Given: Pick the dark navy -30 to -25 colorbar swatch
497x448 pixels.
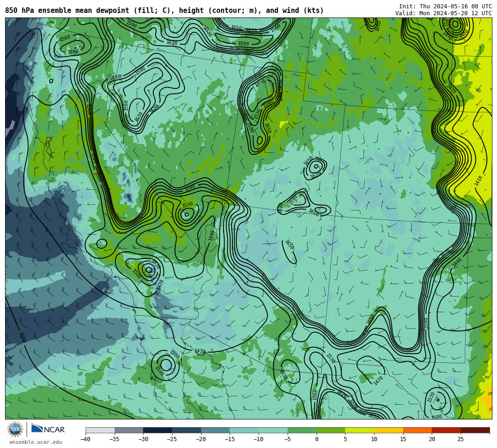Looking at the screenshot, I should click(158, 430).
